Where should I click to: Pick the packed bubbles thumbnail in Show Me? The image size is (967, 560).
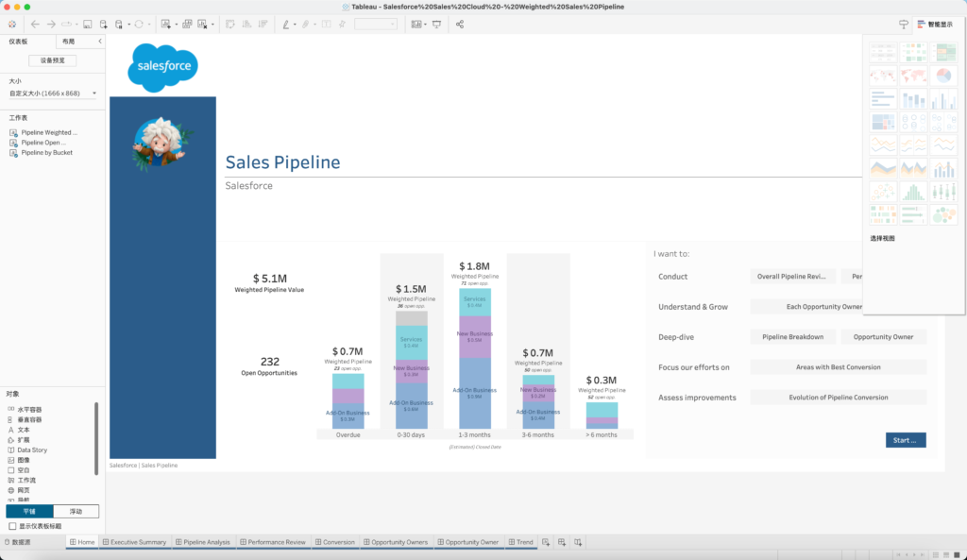943,214
